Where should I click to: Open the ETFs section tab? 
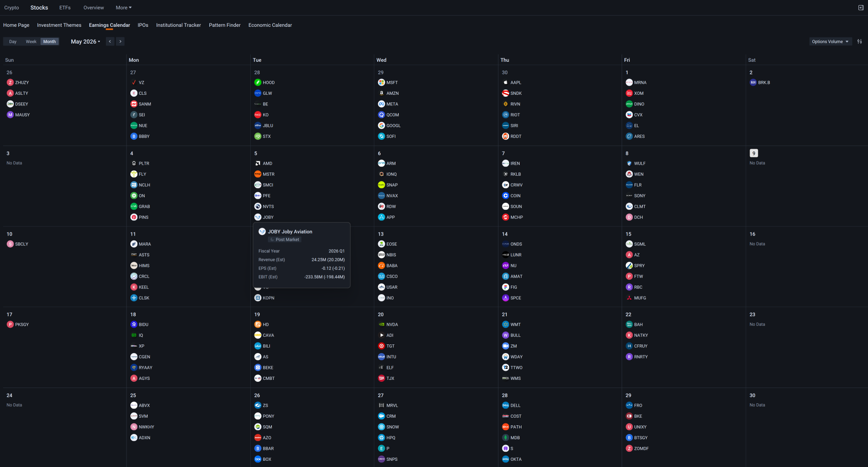pos(65,8)
